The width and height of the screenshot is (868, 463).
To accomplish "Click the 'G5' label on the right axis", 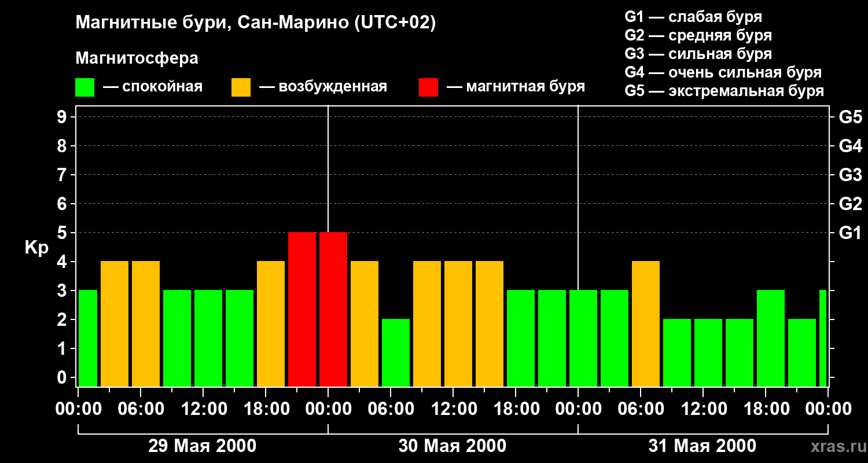I will point(850,117).
